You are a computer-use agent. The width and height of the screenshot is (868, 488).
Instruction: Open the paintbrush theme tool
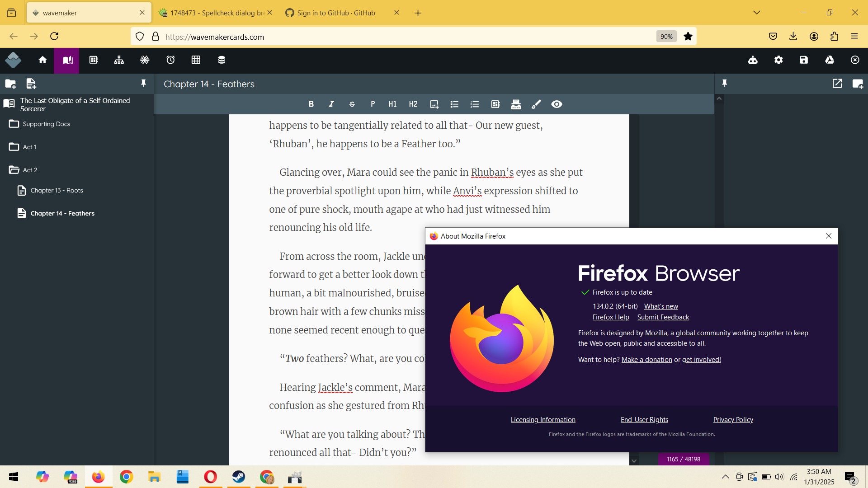point(536,104)
